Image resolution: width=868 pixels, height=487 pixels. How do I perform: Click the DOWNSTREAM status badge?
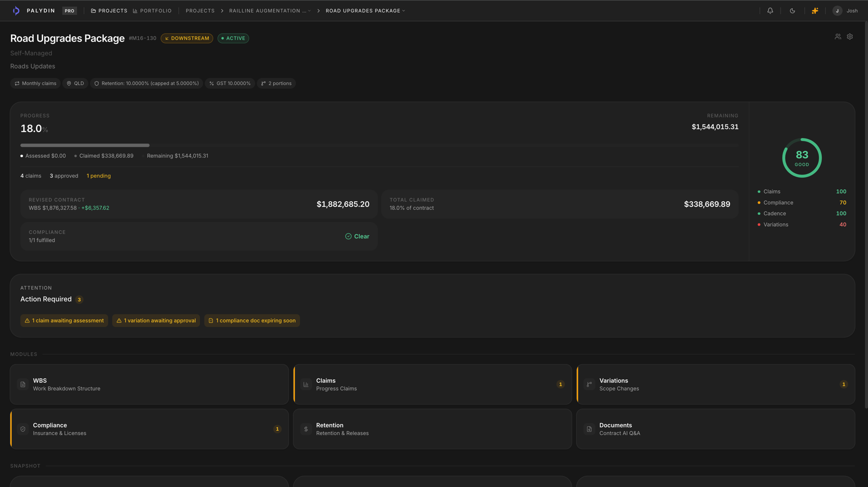[187, 38]
